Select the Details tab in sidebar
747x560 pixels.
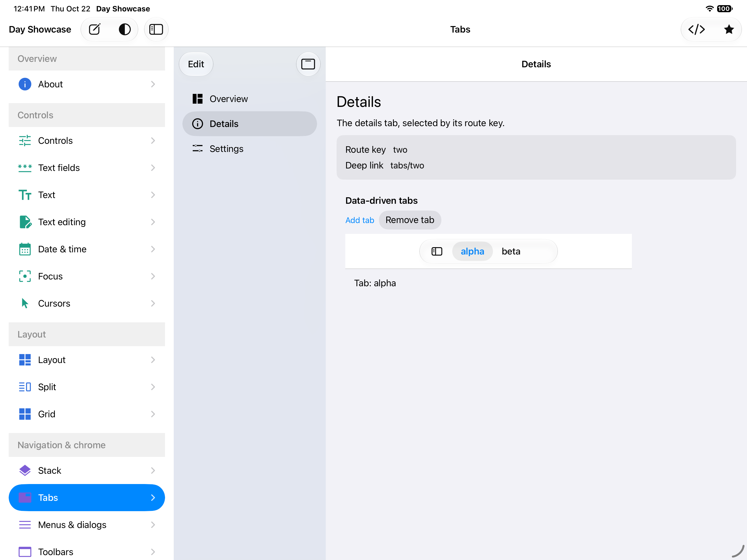click(249, 124)
